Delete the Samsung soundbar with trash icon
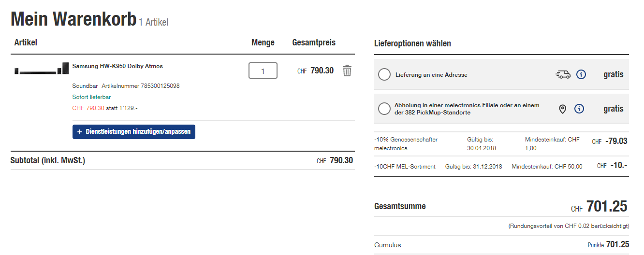The height and width of the screenshot is (255, 644). 347,71
